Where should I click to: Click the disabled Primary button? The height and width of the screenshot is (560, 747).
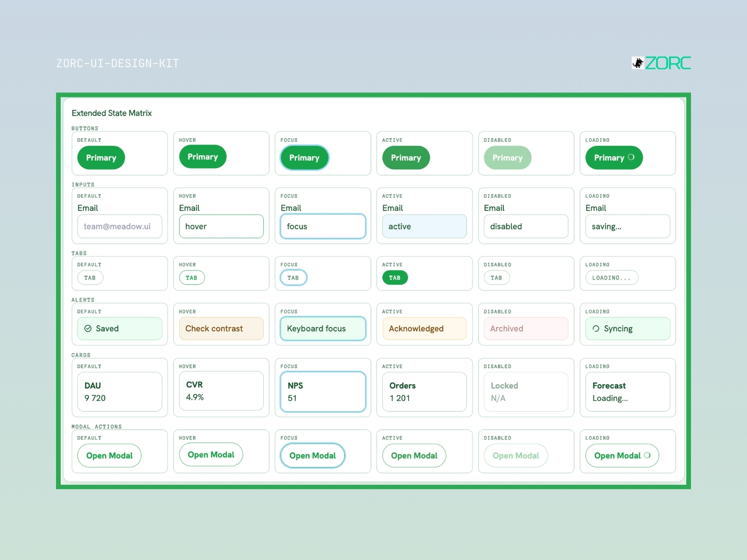[507, 158]
